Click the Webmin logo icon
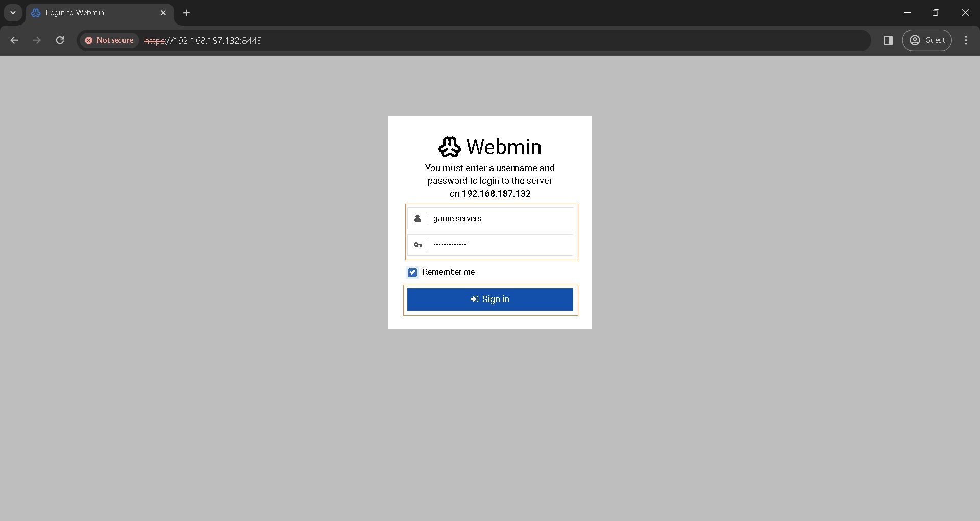 pyautogui.click(x=450, y=147)
